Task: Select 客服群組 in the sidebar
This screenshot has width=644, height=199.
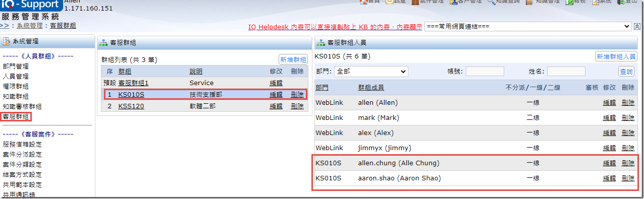Action: (16, 117)
